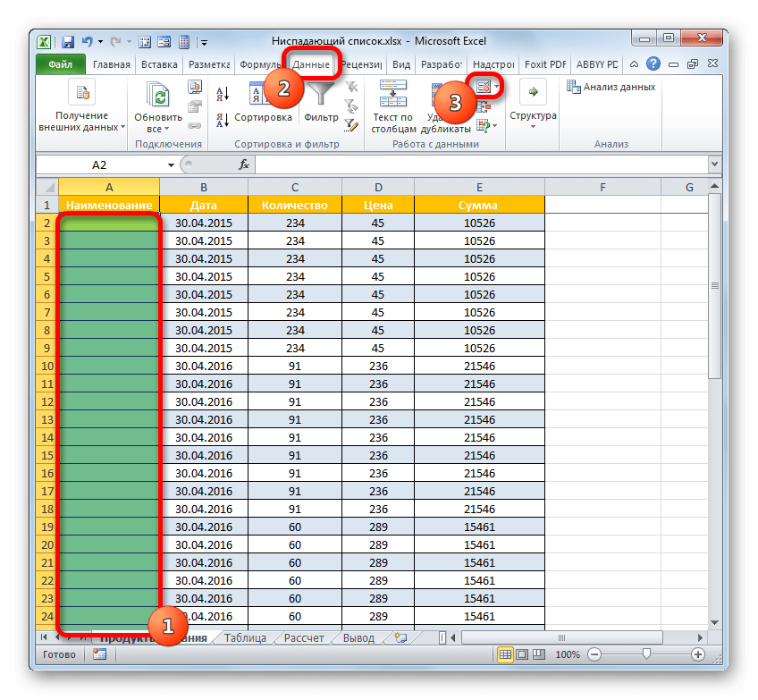758x700 pixels.
Task: Go to first sheet with navigation arrow
Action: [44, 637]
